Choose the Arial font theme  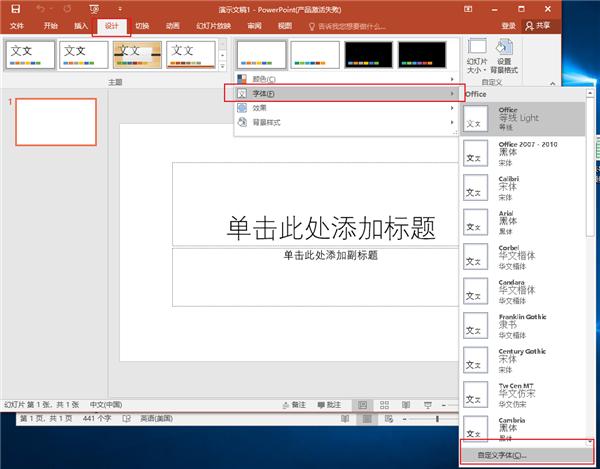pyautogui.click(x=523, y=222)
